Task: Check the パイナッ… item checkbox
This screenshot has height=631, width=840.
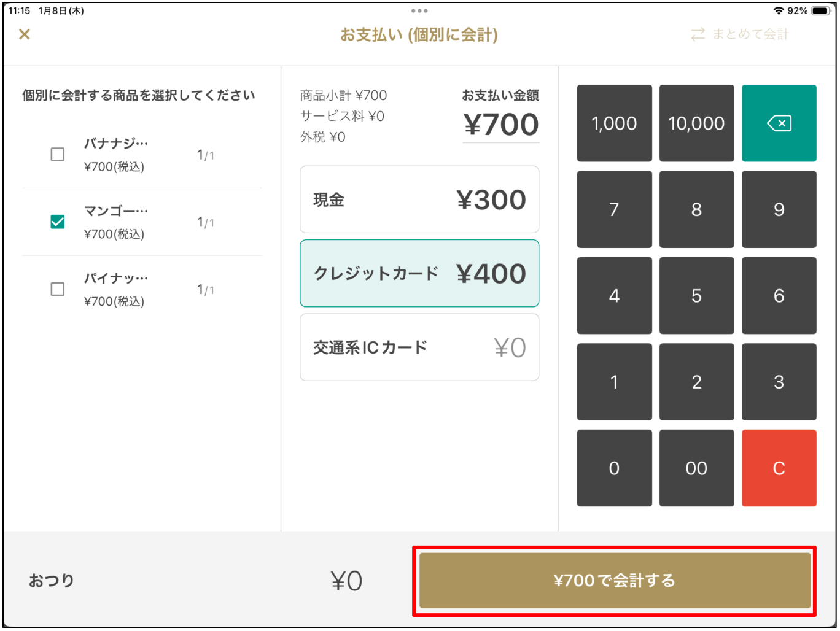Action: tap(58, 289)
